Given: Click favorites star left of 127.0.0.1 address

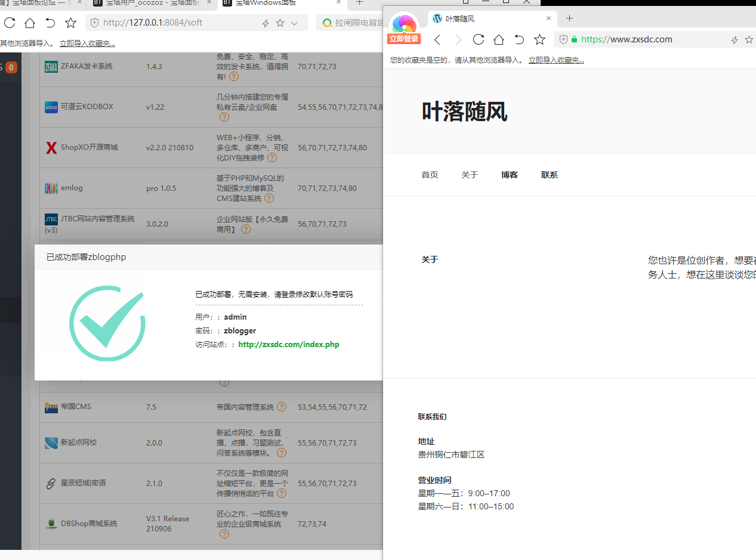Looking at the screenshot, I should (70, 23).
